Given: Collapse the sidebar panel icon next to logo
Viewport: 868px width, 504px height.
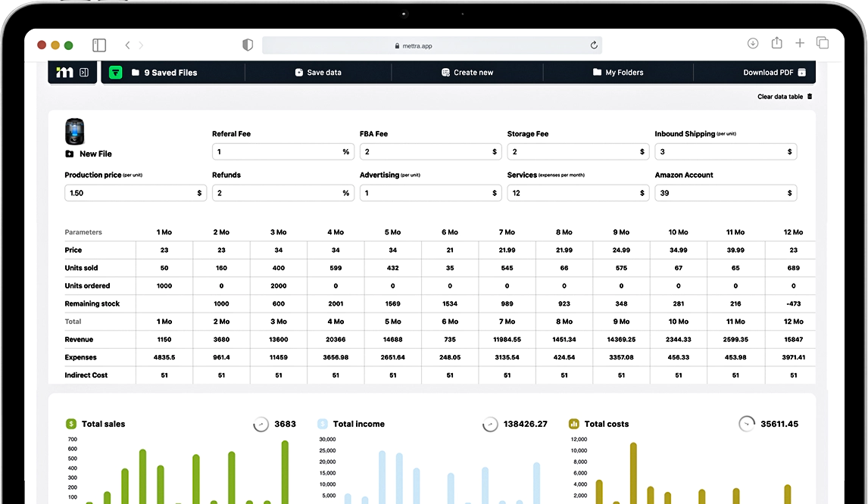Looking at the screenshot, I should click(x=84, y=73).
